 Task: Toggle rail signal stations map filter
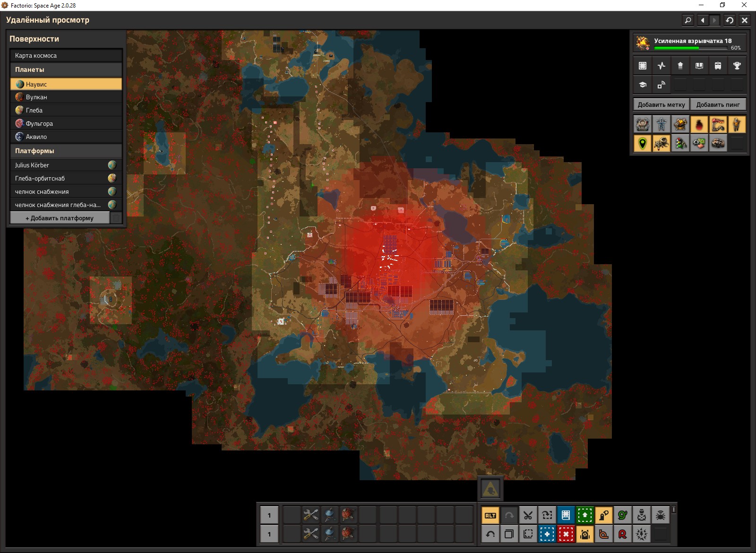click(680, 143)
